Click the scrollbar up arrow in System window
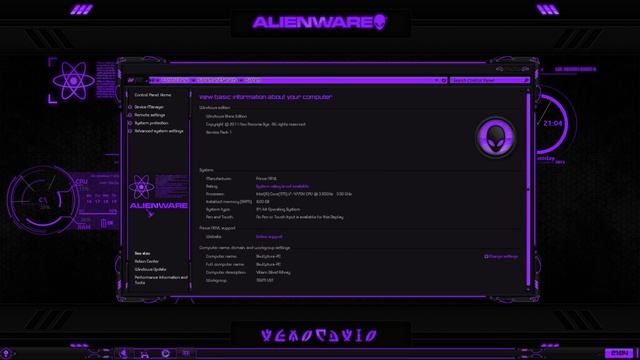 pos(528,91)
